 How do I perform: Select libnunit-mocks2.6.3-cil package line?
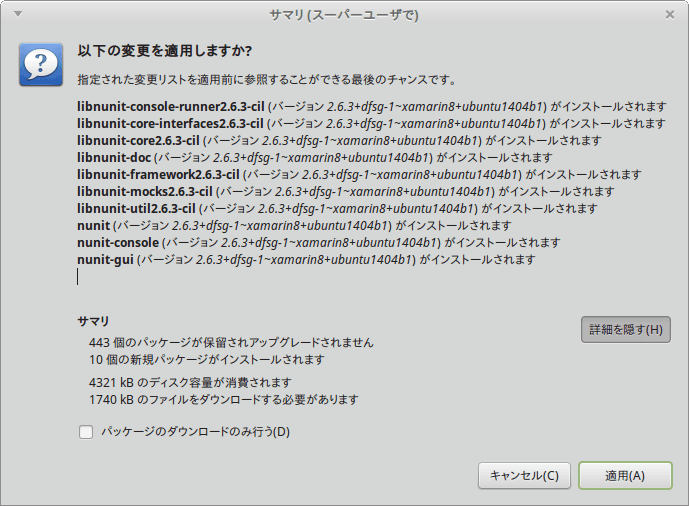point(345,192)
